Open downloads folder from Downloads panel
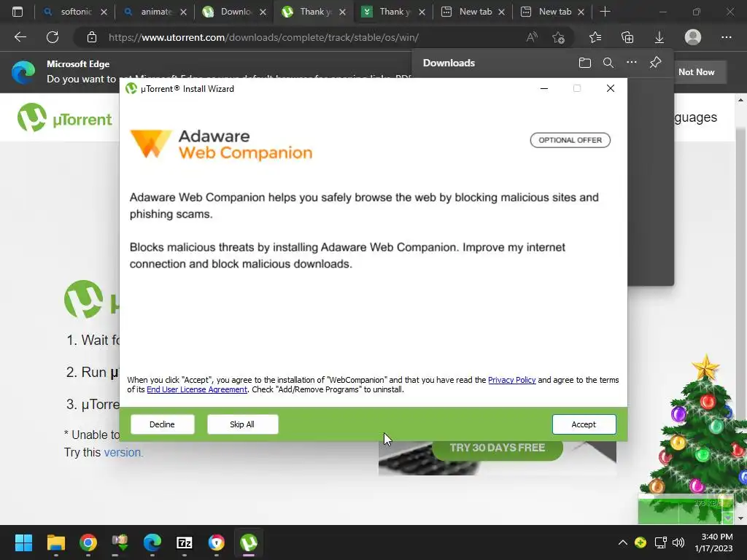Screen dimensions: 747x560 pos(585,63)
